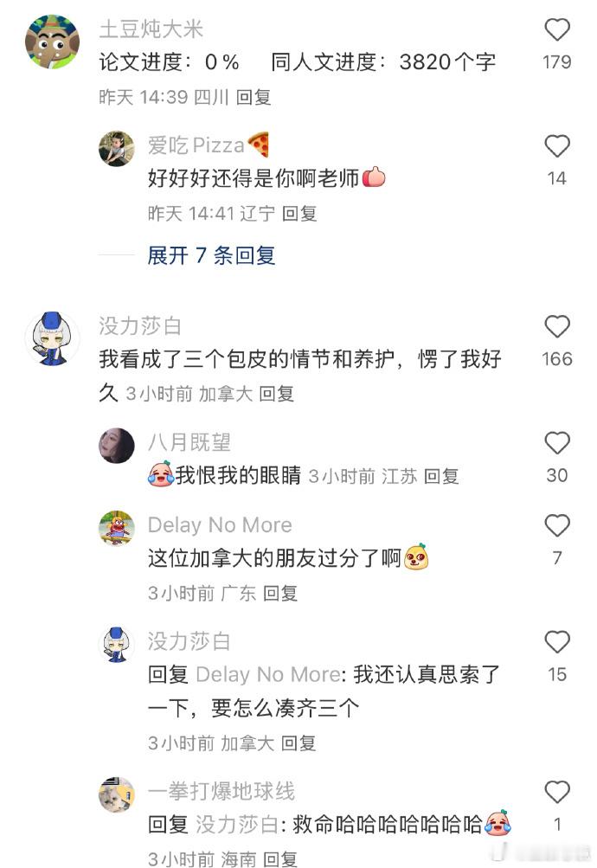Open 八月既望's avatar

click(x=117, y=446)
